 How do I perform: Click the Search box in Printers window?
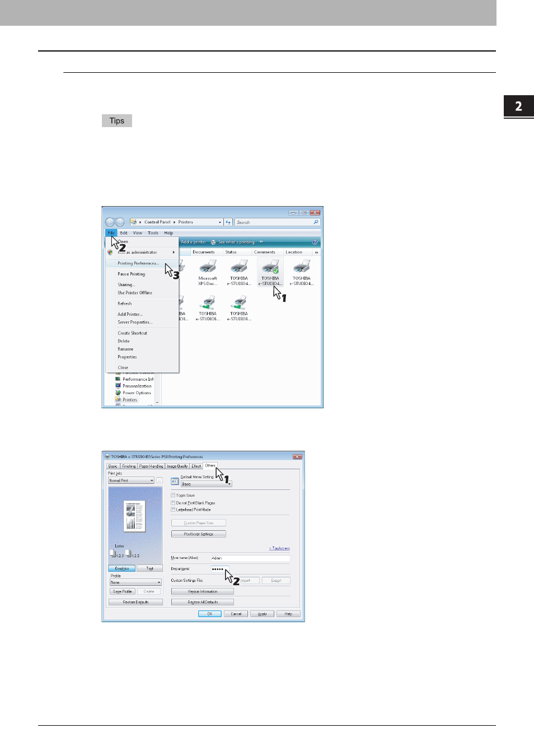pos(277,222)
